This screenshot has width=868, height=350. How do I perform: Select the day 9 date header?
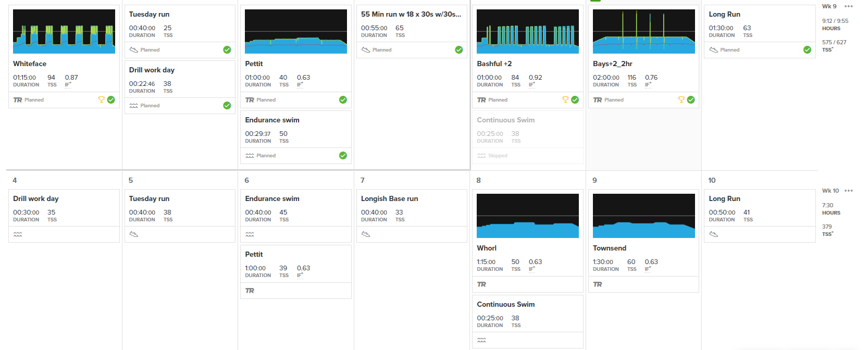coord(594,180)
